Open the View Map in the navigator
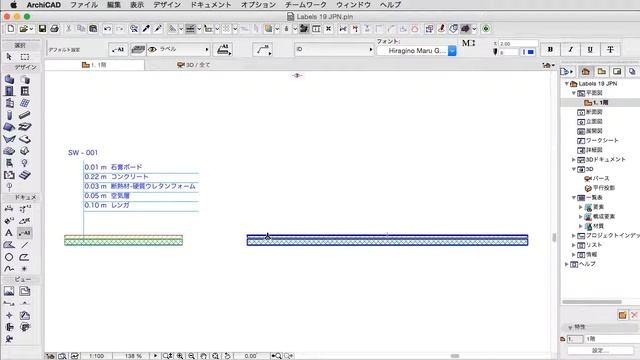The height and width of the screenshot is (360, 640). click(x=601, y=72)
